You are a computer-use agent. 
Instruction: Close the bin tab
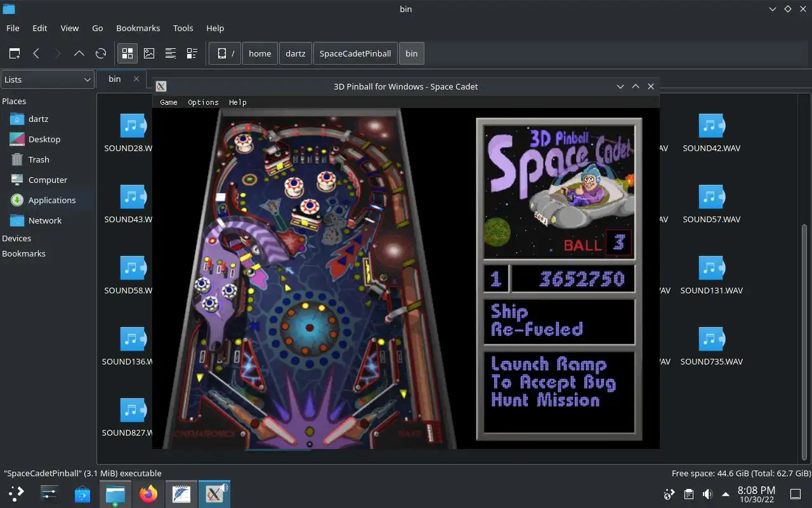tap(136, 79)
